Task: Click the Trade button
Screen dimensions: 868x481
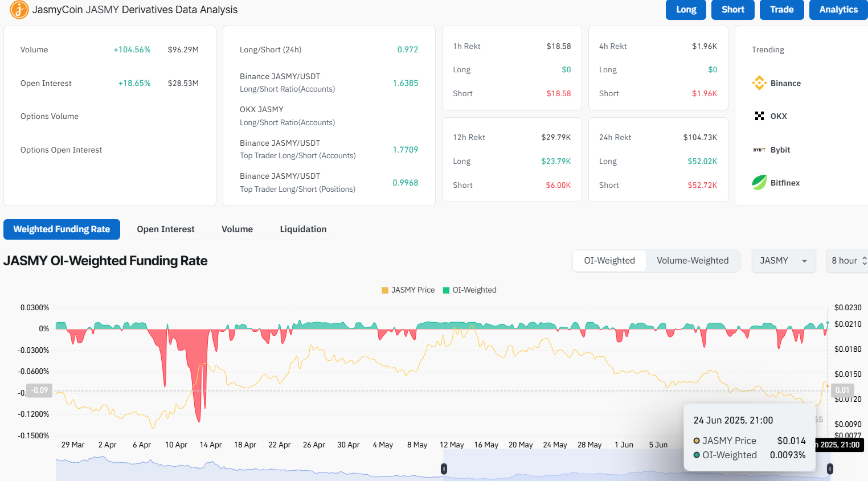Action: [781, 10]
